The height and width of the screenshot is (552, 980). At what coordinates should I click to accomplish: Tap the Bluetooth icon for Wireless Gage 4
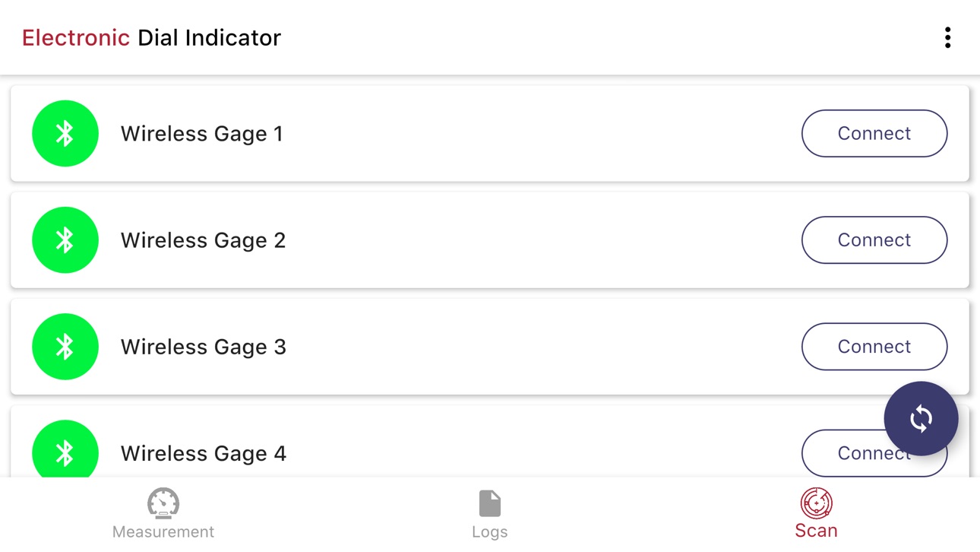click(x=65, y=449)
